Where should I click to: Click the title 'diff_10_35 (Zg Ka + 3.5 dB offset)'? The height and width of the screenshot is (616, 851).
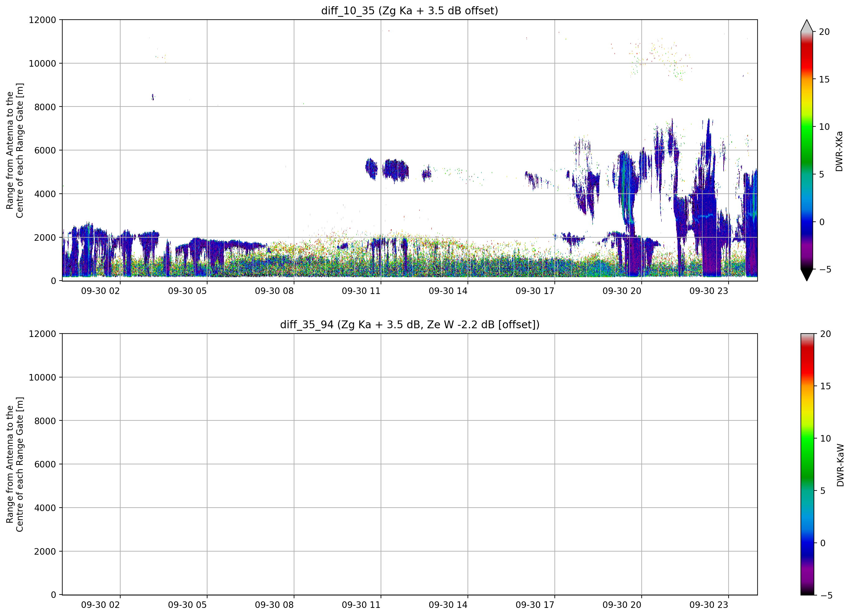(x=410, y=11)
